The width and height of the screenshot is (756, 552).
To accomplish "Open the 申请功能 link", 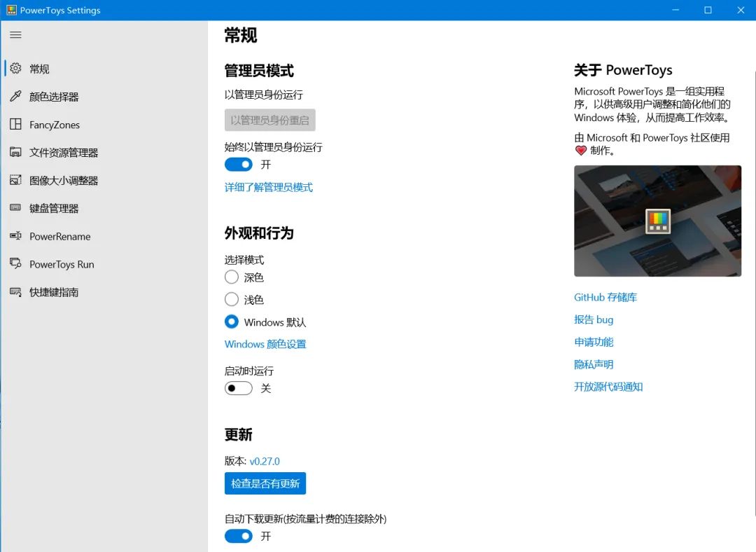I will point(594,342).
